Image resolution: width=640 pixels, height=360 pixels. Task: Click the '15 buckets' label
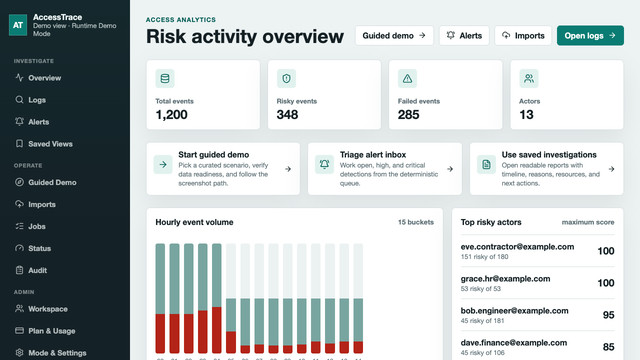click(x=416, y=222)
